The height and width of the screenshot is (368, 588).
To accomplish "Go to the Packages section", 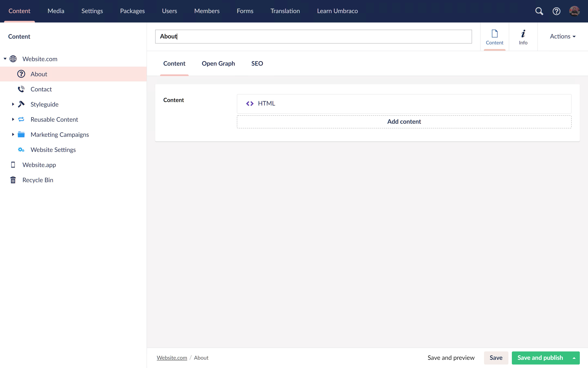I will [x=133, y=11].
